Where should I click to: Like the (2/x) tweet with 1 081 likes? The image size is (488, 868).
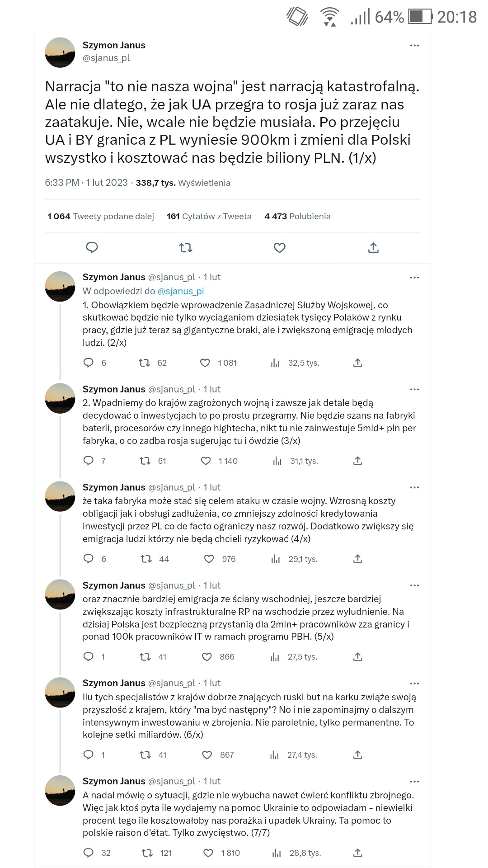click(x=205, y=363)
